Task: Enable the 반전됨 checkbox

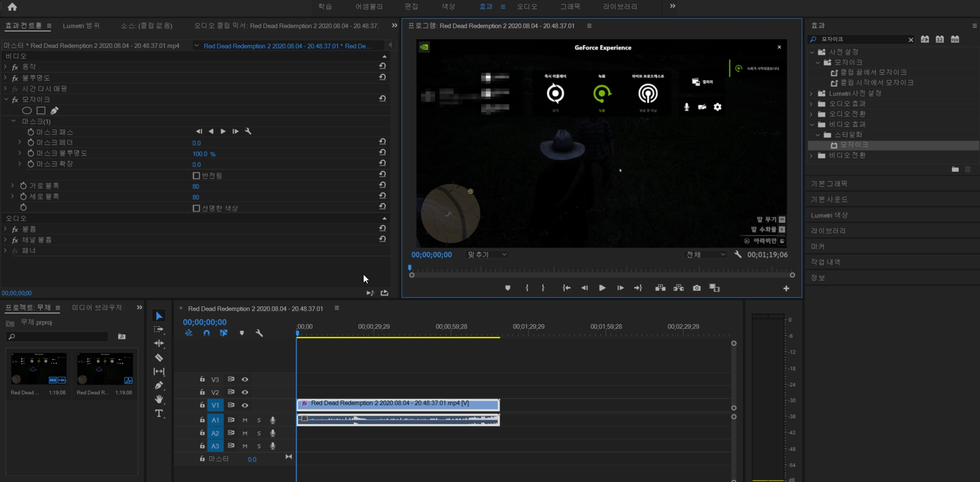Action: coord(196,176)
